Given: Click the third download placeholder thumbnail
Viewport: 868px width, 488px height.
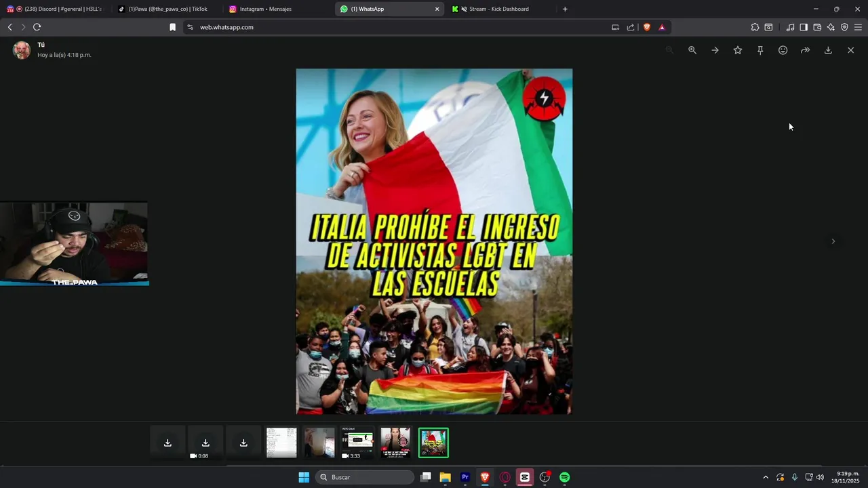Looking at the screenshot, I should [243, 443].
